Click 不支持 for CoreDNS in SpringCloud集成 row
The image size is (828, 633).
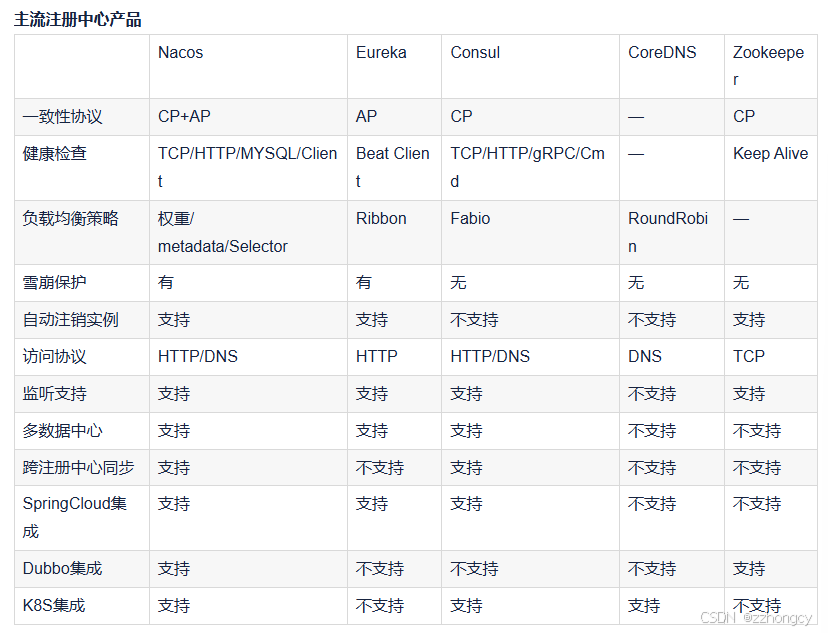652,504
